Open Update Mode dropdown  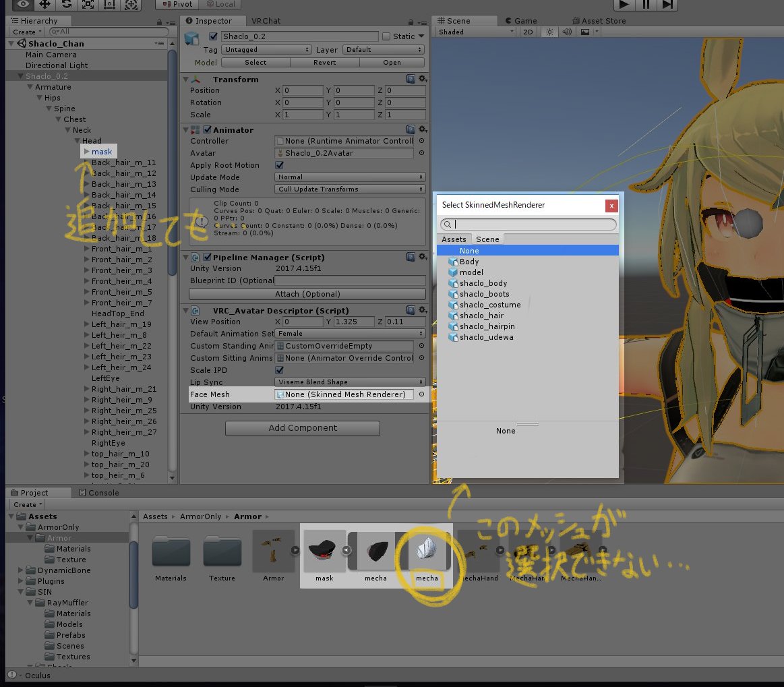click(350, 177)
